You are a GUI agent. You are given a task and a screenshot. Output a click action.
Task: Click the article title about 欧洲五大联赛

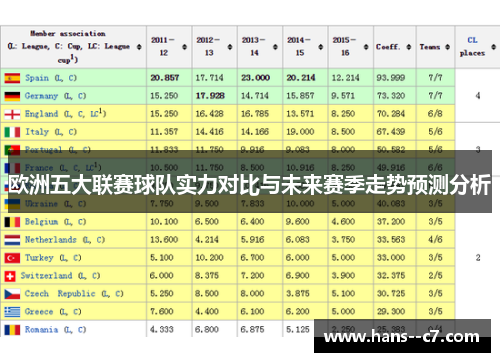pos(250,185)
